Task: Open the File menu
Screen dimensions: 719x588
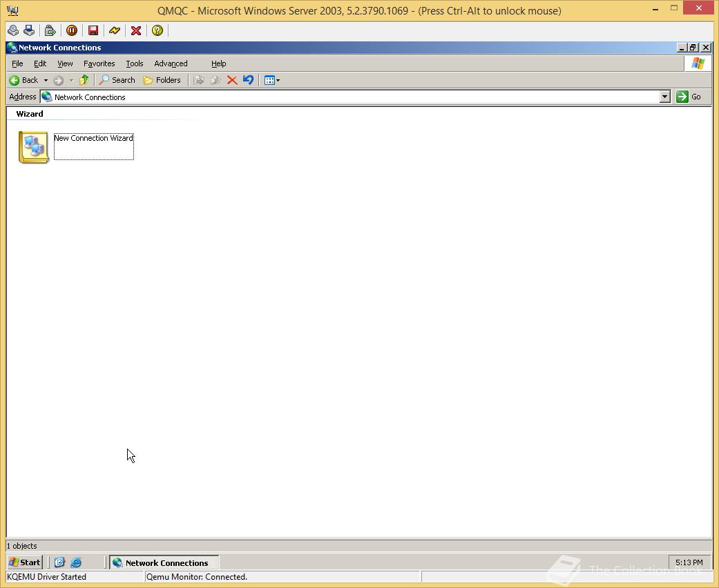Action: 17,63
